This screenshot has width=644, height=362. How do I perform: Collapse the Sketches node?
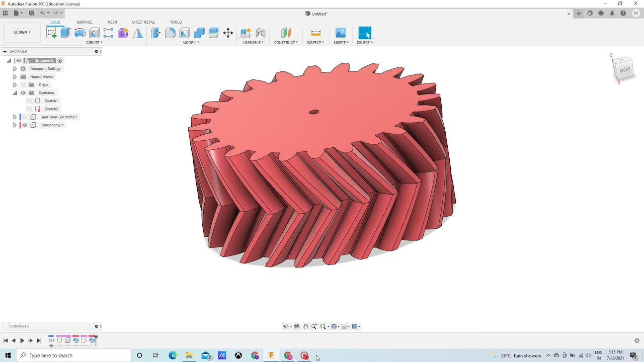click(15, 93)
